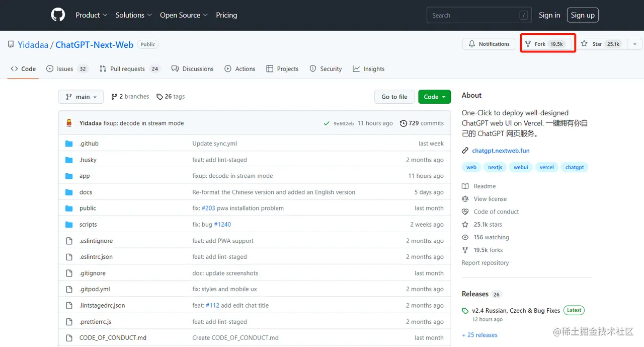Click the Sign in link
The width and height of the screenshot is (644, 347).
(x=549, y=15)
